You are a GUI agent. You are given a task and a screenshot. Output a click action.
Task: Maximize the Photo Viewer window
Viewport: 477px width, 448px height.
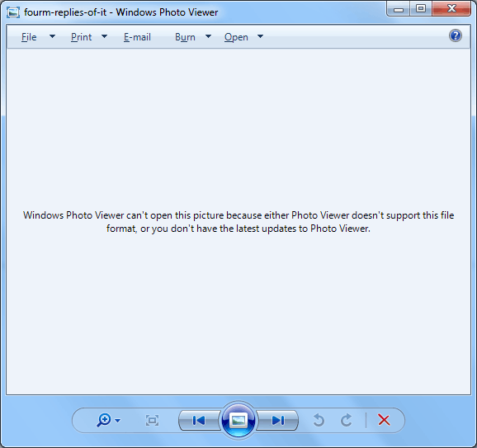tap(421, 8)
